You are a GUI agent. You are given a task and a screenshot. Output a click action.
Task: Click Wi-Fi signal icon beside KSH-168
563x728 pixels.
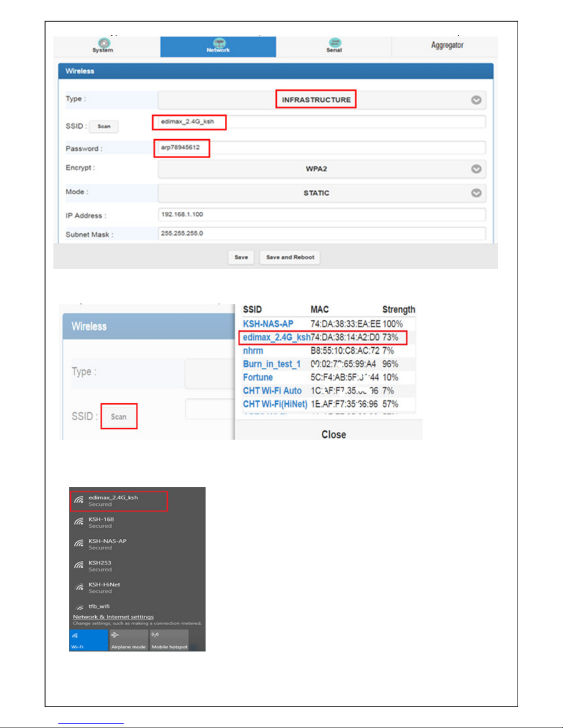click(79, 522)
